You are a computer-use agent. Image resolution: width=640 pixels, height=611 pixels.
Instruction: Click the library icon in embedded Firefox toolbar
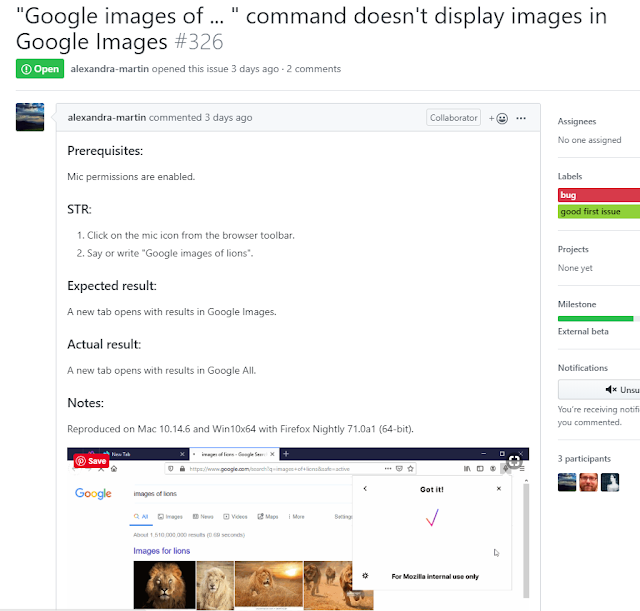(467, 469)
